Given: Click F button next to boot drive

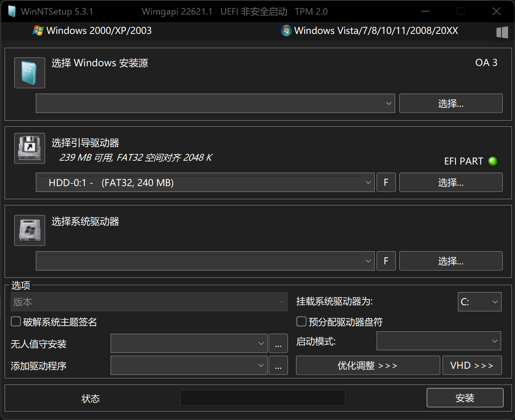Looking at the screenshot, I should tap(386, 182).
